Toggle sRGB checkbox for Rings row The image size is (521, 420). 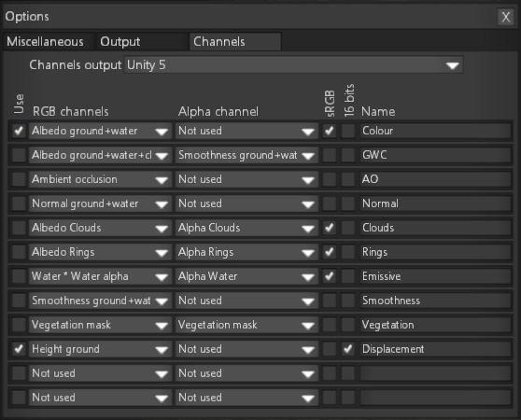pyautogui.click(x=330, y=252)
